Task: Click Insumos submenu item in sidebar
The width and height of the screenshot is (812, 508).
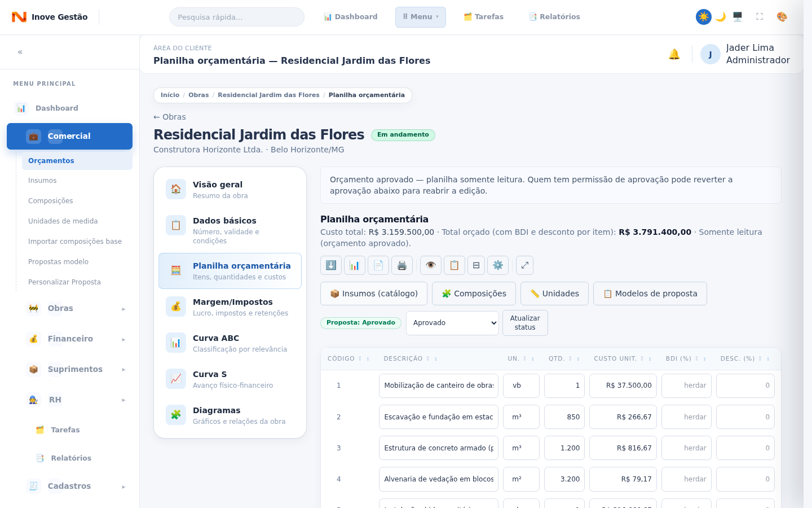Action: (77, 181)
